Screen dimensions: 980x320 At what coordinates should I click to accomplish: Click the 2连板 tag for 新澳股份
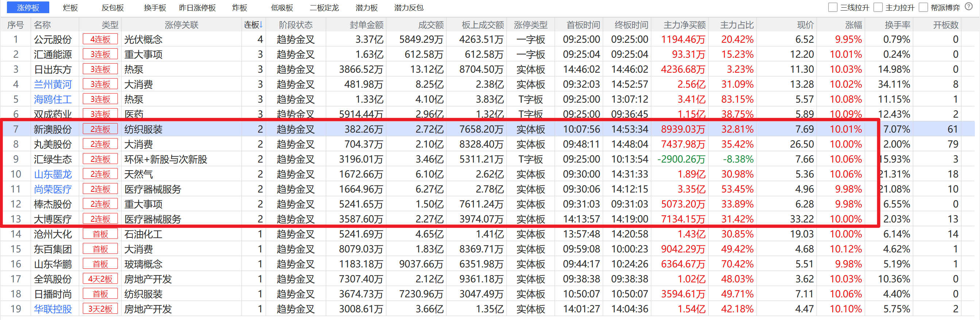click(100, 129)
